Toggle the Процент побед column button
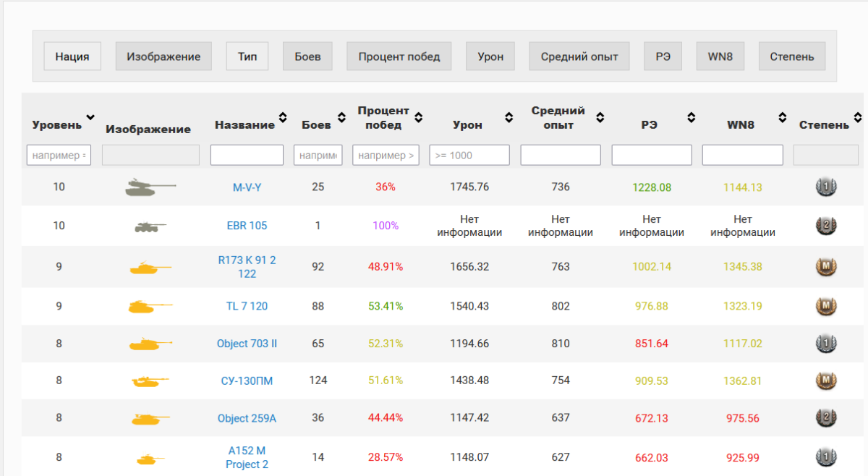This screenshot has width=868, height=476. click(399, 56)
